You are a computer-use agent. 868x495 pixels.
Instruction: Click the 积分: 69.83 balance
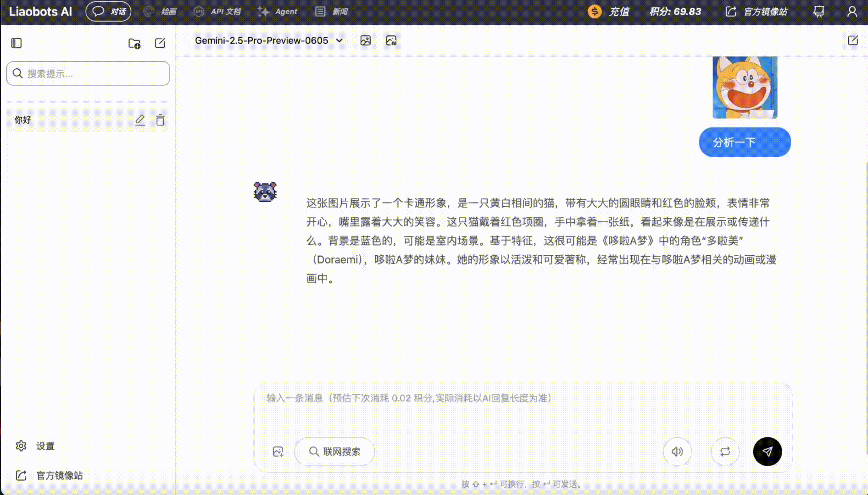tap(675, 11)
